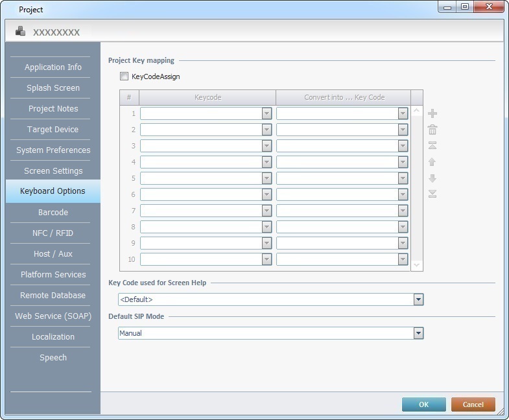
Task: Click the table scrollbar down arrow
Action: click(x=416, y=265)
